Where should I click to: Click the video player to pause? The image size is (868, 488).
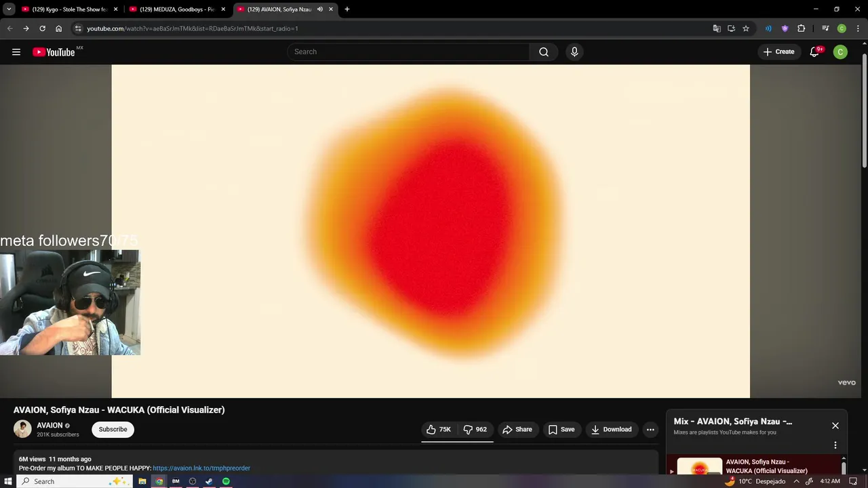click(431, 231)
